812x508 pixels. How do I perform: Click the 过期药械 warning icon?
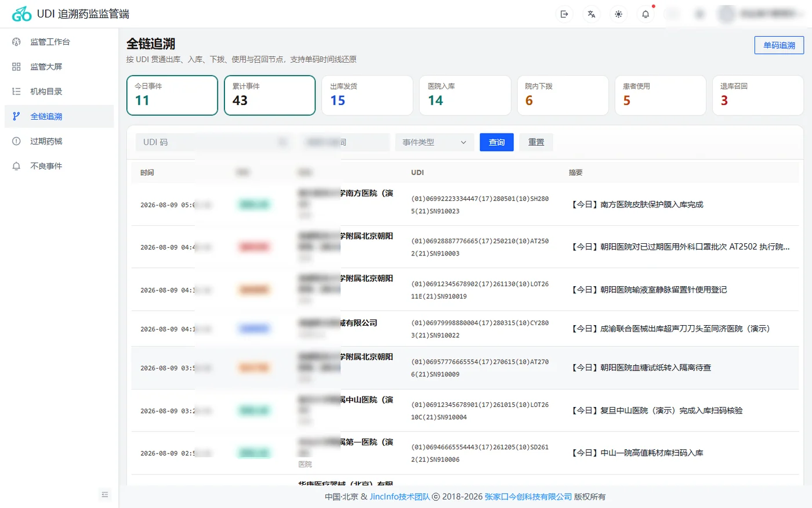(16, 141)
